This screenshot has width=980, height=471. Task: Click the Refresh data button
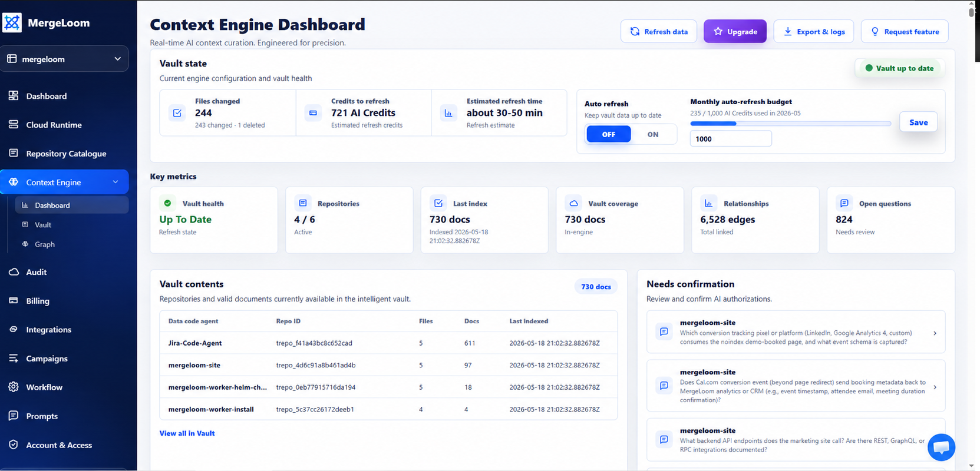(x=659, y=31)
